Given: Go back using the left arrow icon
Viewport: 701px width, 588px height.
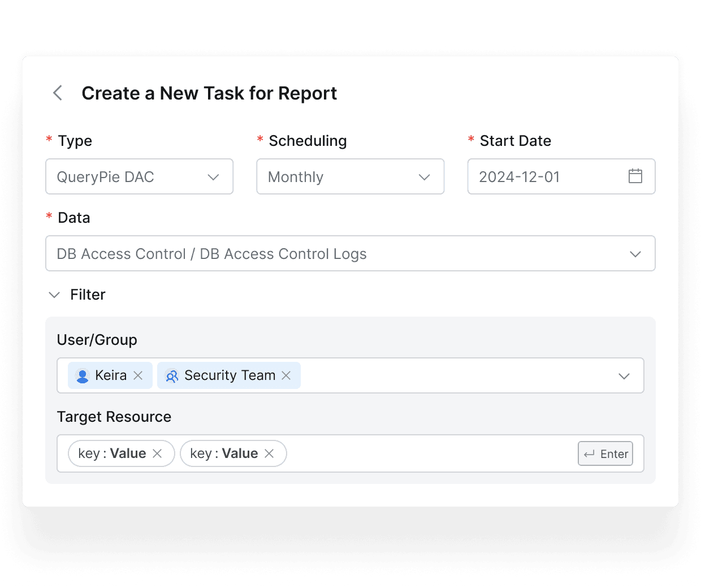Looking at the screenshot, I should [x=58, y=93].
